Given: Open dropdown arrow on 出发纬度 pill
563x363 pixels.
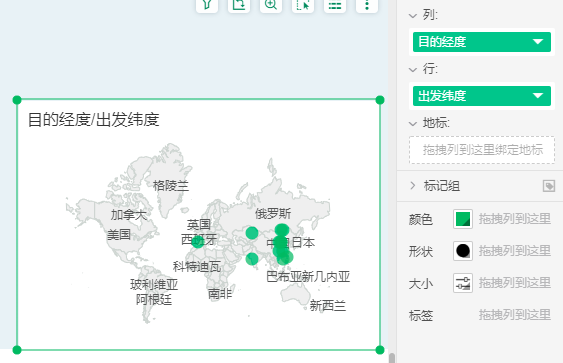Looking at the screenshot, I should pyautogui.click(x=538, y=96).
